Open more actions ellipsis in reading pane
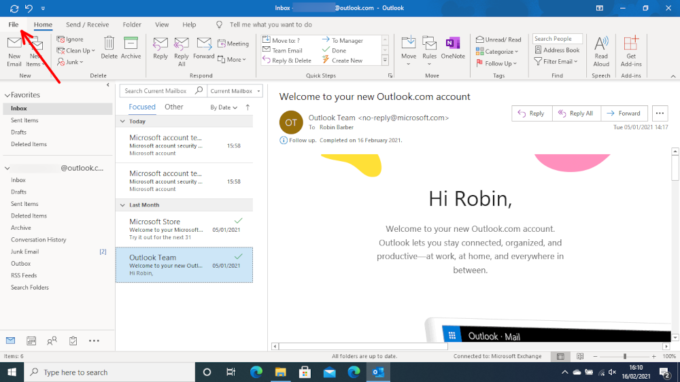Screen dimensions: 680x382 pyautogui.click(x=660, y=113)
